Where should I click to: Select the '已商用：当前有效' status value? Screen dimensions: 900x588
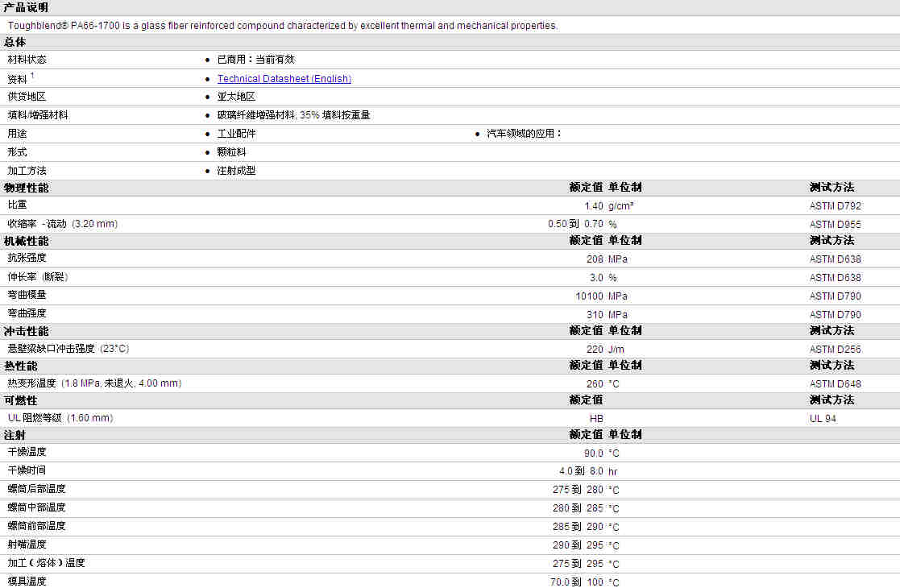pyautogui.click(x=256, y=60)
